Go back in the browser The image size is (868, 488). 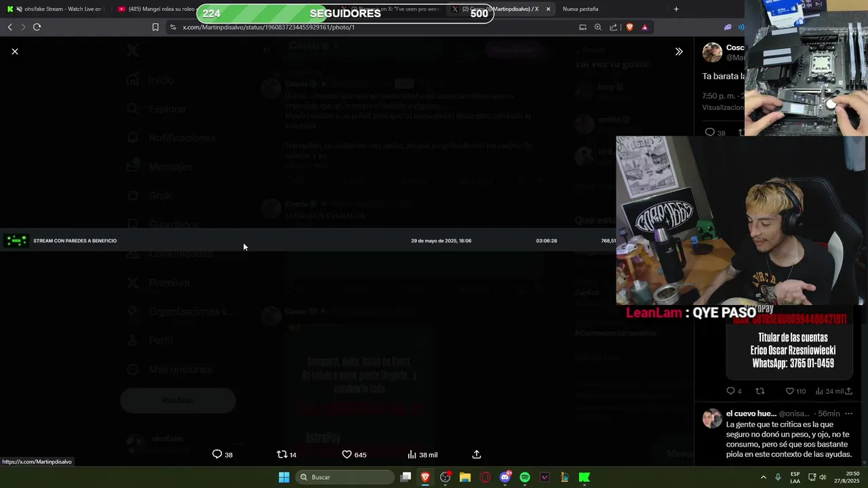(x=9, y=27)
